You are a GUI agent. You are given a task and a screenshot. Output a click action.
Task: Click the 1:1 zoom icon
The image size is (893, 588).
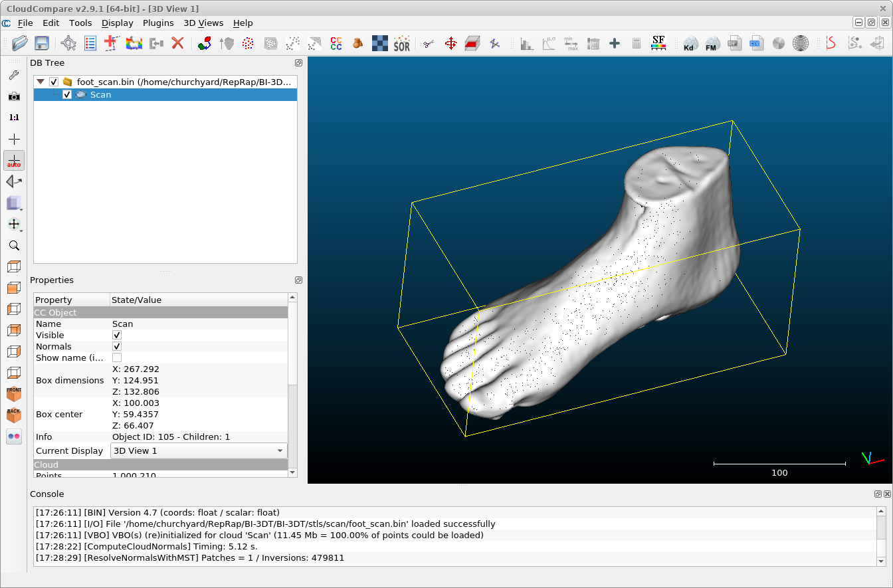(14, 118)
